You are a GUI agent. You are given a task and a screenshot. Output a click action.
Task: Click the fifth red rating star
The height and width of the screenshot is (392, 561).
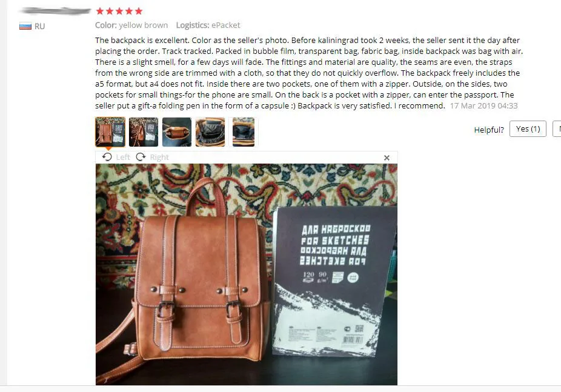[x=139, y=11]
